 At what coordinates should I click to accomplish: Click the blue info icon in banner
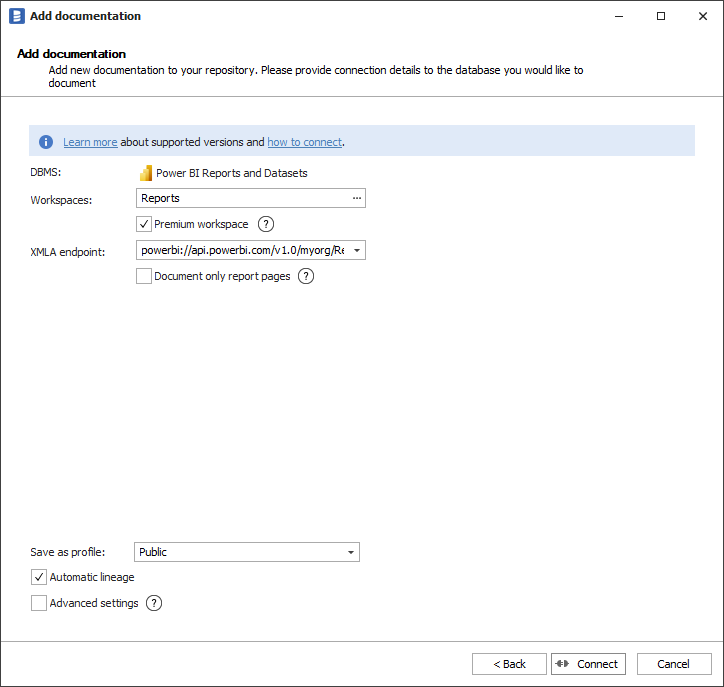click(46, 142)
